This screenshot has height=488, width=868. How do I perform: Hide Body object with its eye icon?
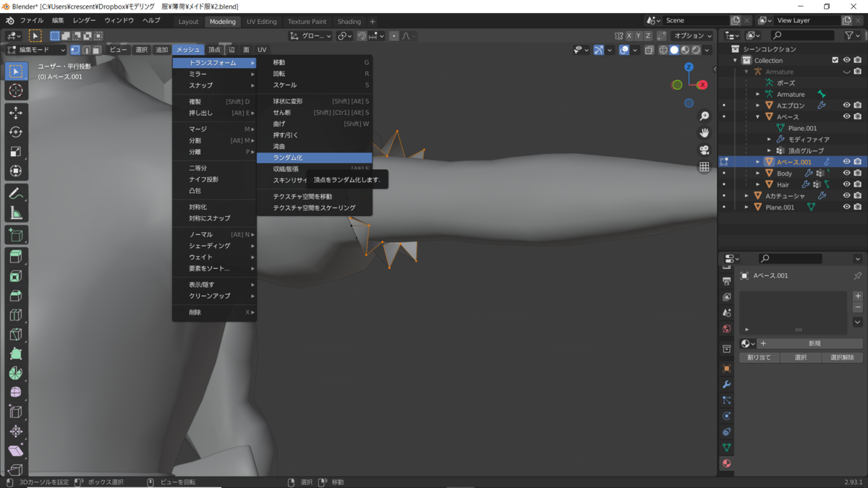(846, 174)
